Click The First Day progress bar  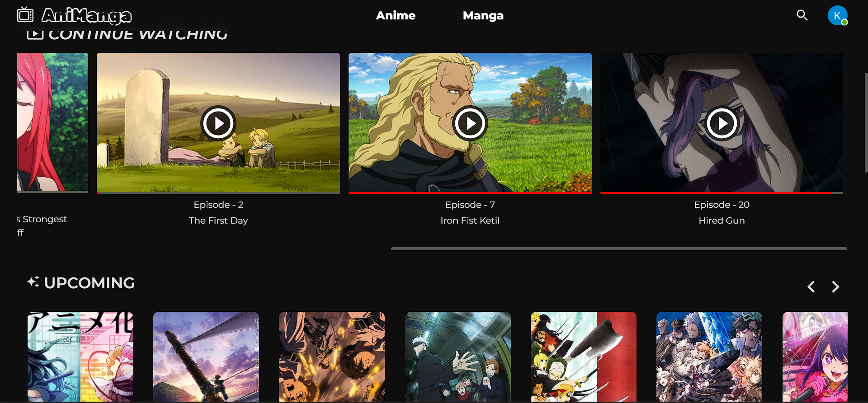click(x=218, y=193)
